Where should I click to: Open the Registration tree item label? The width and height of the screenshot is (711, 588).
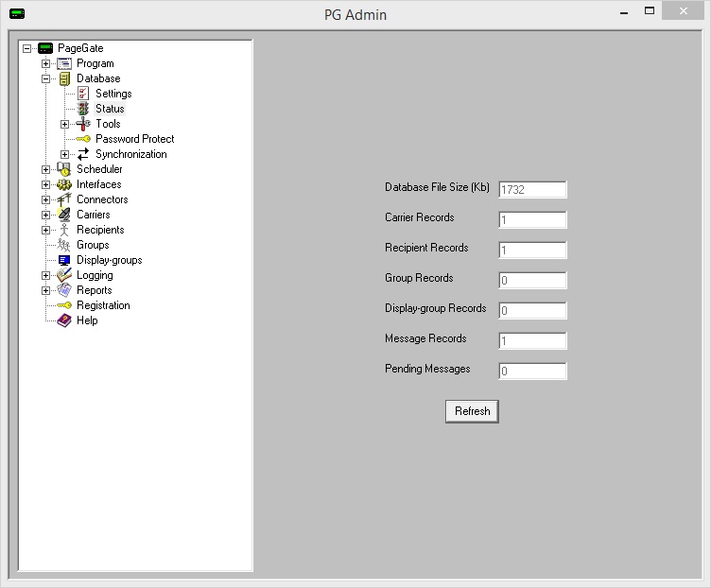[103, 305]
